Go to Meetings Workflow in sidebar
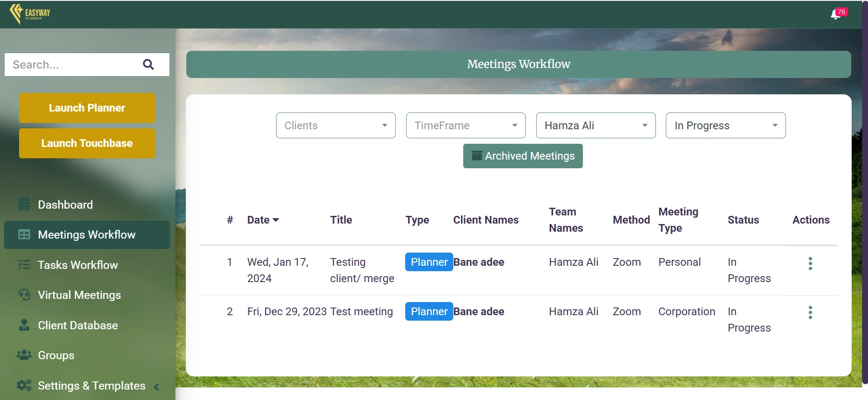 pyautogui.click(x=87, y=235)
